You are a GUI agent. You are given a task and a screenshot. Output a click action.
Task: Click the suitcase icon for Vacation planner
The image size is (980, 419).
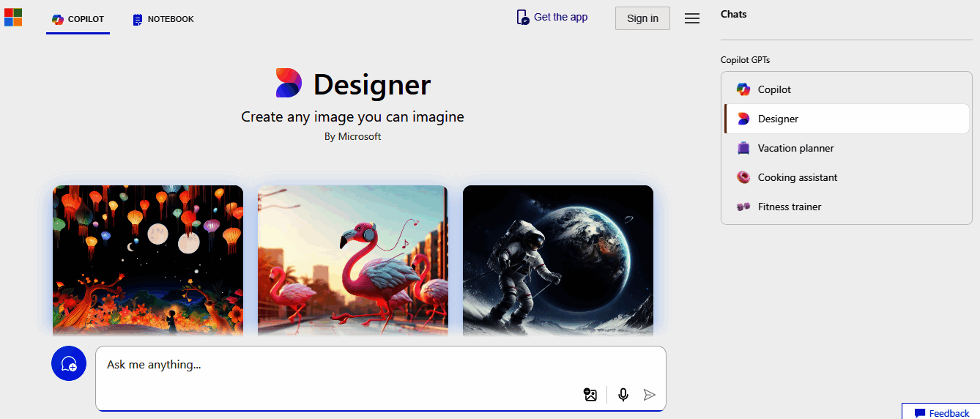pyautogui.click(x=743, y=148)
